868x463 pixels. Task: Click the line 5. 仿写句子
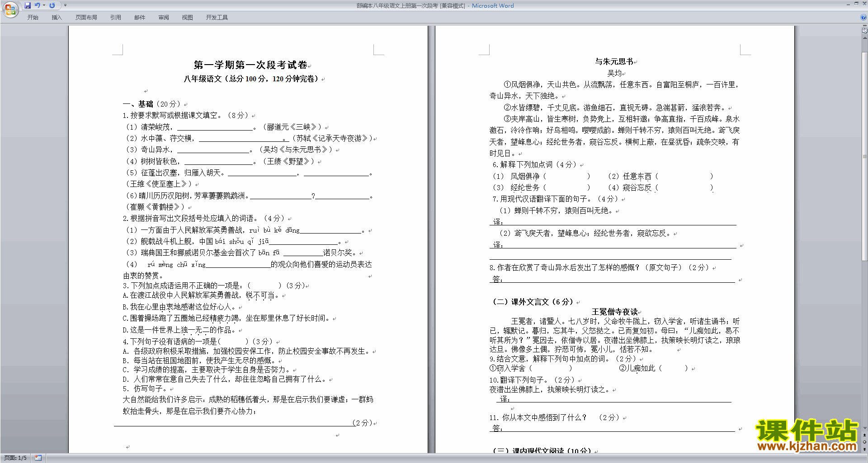tap(145, 389)
